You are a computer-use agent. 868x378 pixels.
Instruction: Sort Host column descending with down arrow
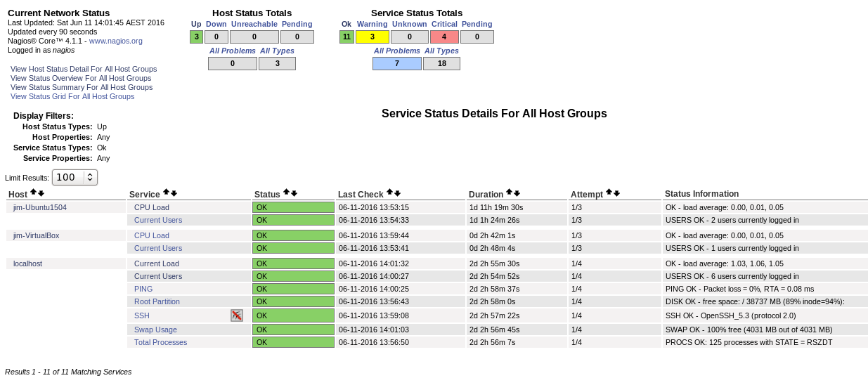41,193
